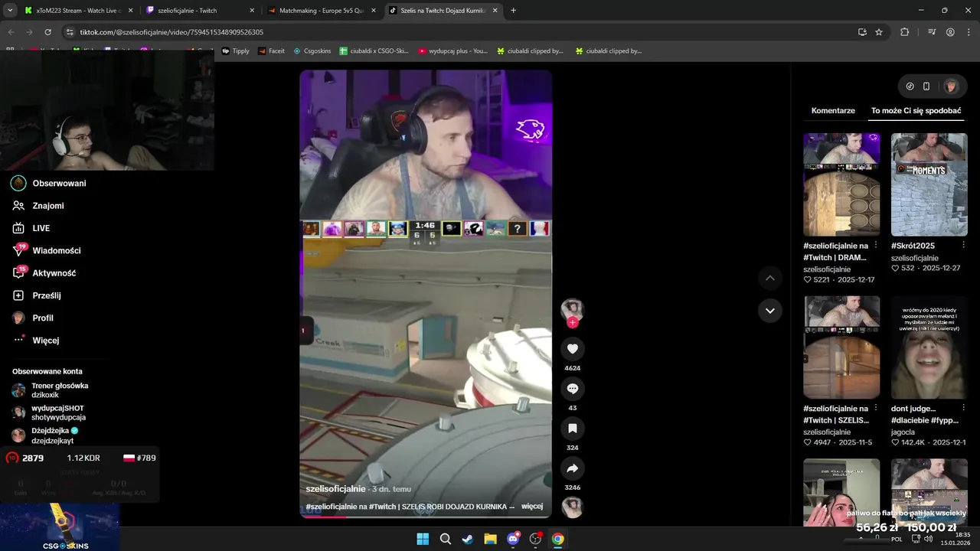Share the video with the arrow icon

pyautogui.click(x=572, y=468)
